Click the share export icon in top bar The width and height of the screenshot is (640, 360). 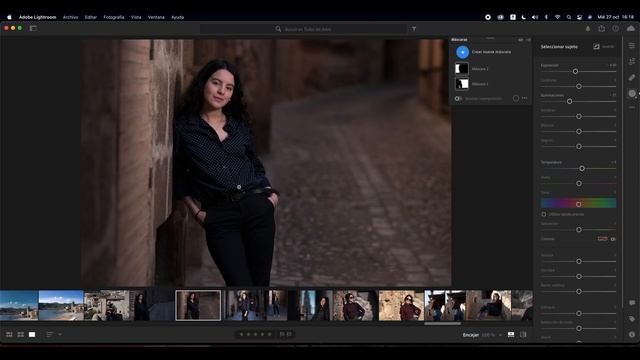602,29
